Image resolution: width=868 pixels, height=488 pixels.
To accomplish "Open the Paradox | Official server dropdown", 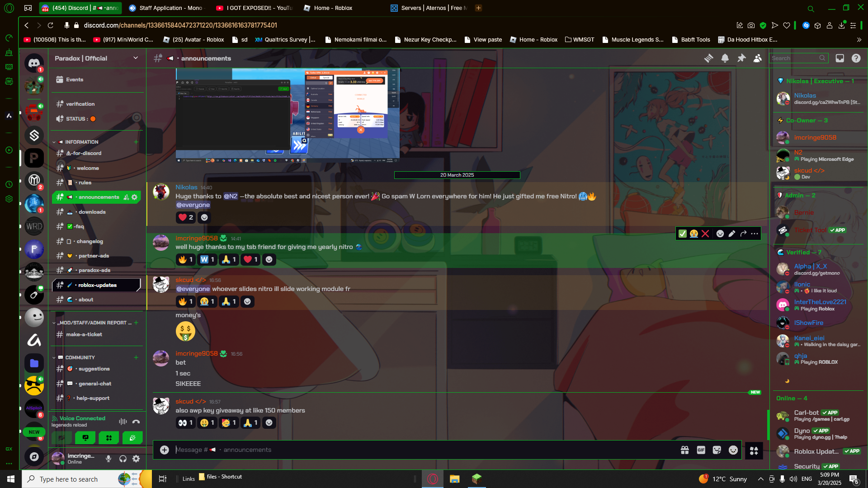I will (x=135, y=58).
